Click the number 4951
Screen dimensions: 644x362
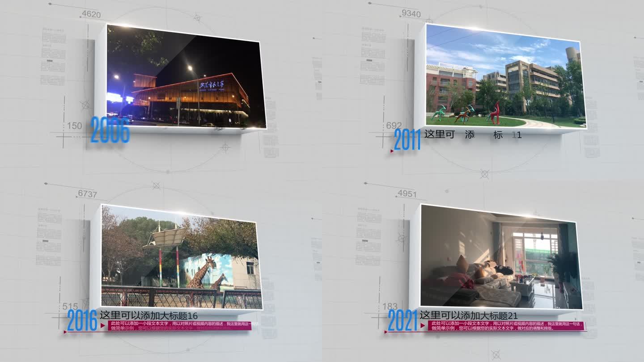click(x=407, y=194)
